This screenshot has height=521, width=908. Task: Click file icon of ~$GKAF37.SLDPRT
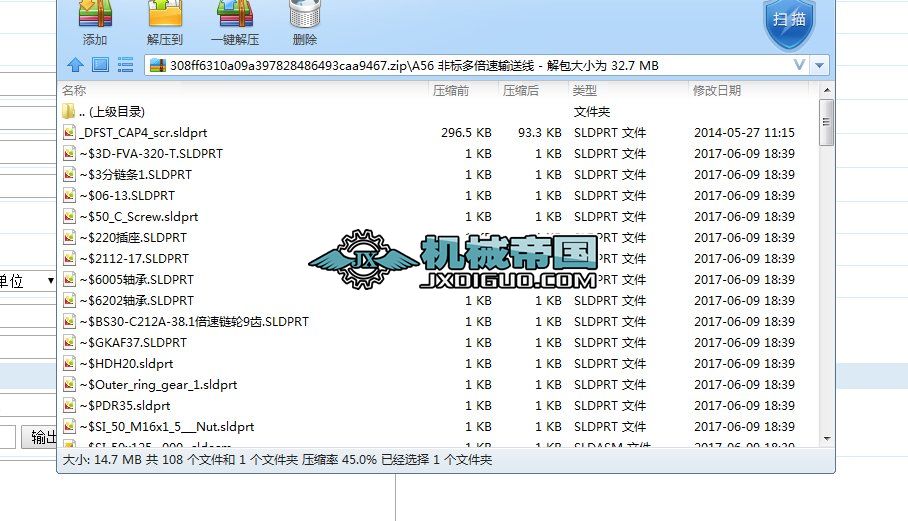tap(69, 342)
